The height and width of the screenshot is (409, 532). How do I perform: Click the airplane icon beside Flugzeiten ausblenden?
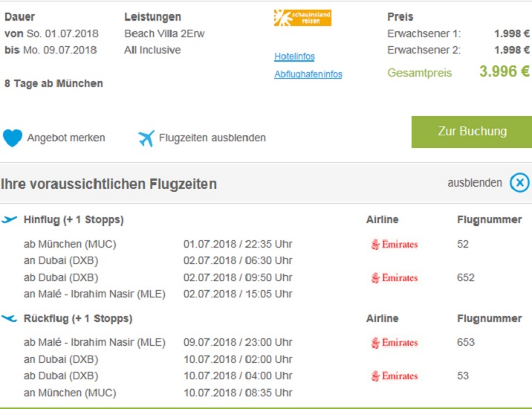click(146, 138)
